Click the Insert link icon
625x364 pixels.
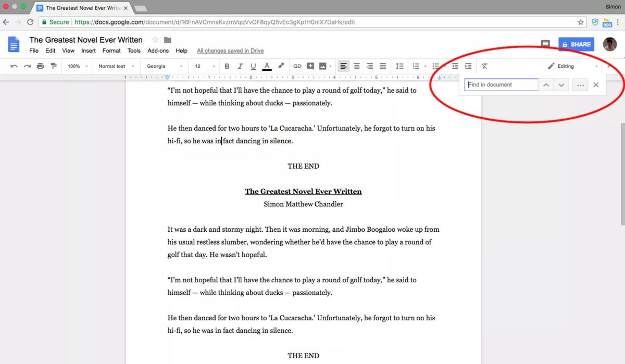point(297,66)
